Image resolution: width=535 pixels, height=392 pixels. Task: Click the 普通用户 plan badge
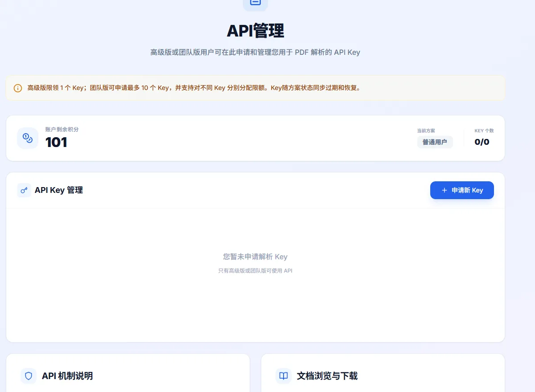coord(435,142)
